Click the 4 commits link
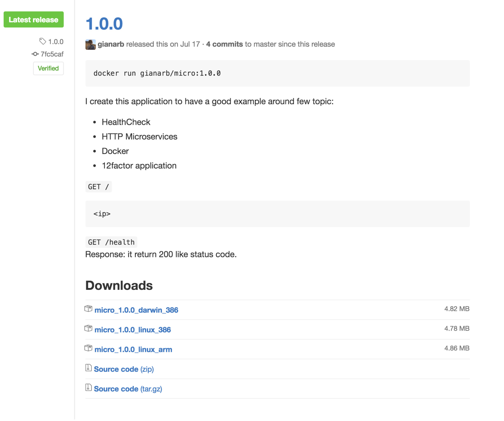The image size is (504, 421). click(x=224, y=44)
